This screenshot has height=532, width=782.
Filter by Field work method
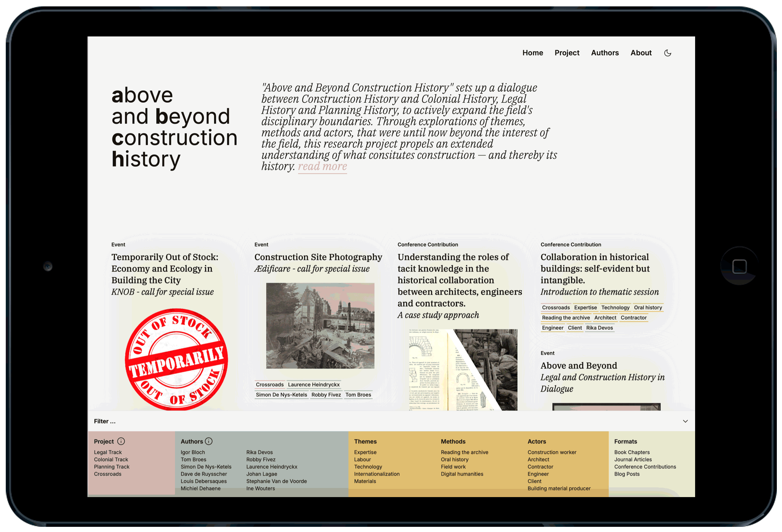point(453,467)
